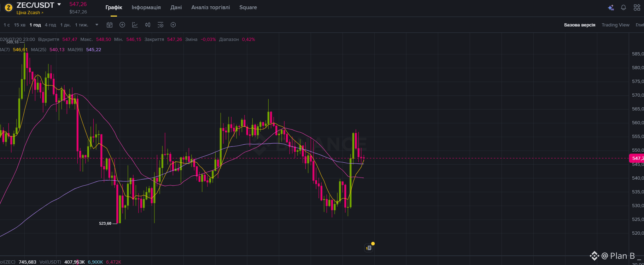644x265 pixels.
Task: Click the volume value 745,683
Action: (28, 262)
